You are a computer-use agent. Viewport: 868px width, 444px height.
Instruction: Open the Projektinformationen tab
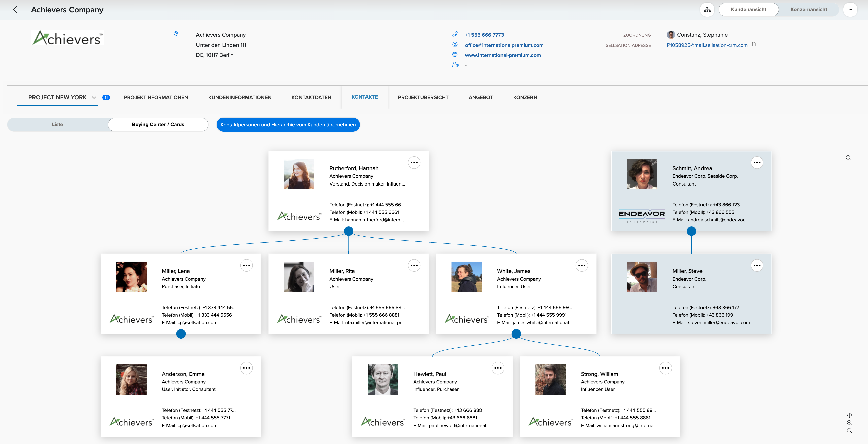tap(156, 97)
